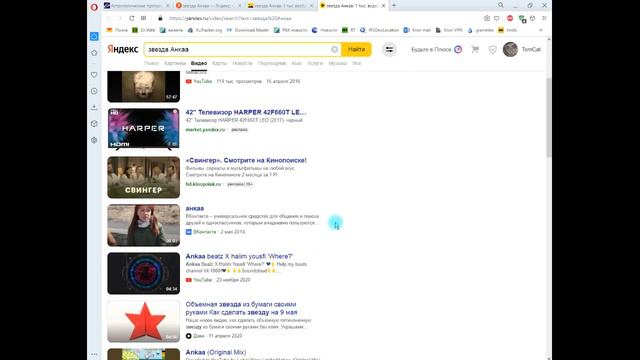The width and height of the screenshot is (640, 360).
Task: Open the Переводчик search category
Action: pos(272,63)
